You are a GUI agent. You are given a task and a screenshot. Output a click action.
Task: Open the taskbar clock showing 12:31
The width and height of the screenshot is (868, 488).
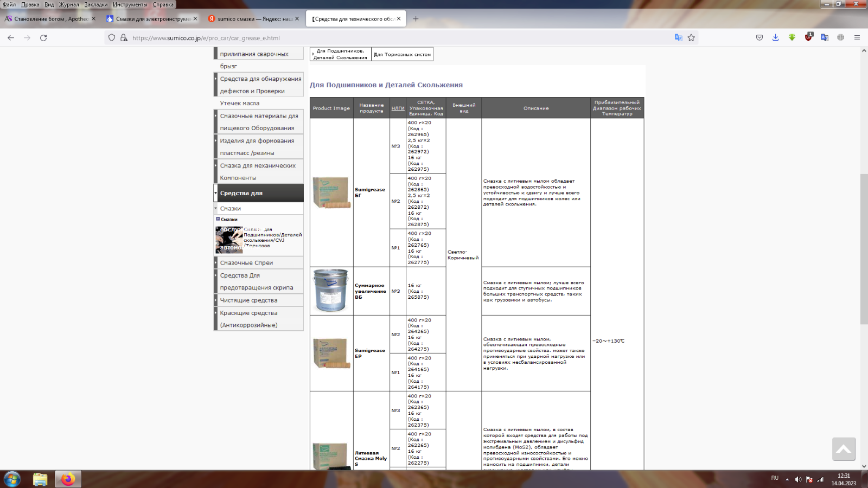tap(844, 479)
